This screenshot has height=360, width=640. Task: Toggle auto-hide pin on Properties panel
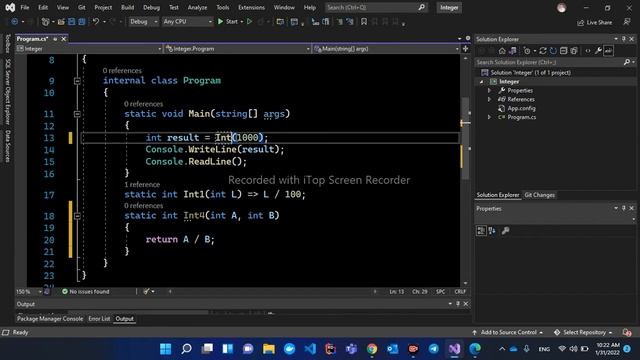[624, 209]
